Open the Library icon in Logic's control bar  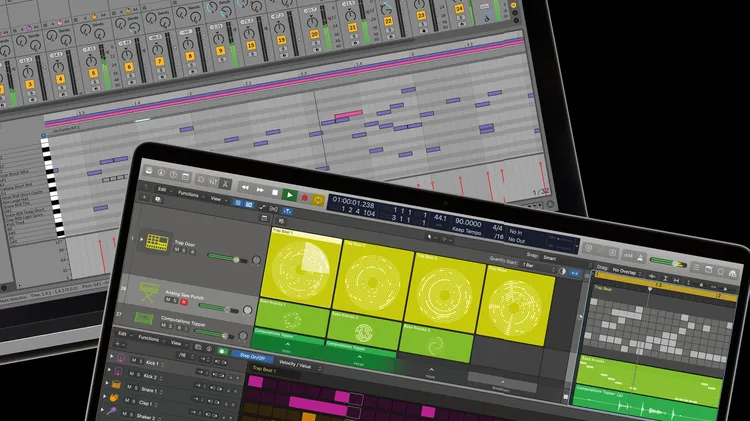149,171
